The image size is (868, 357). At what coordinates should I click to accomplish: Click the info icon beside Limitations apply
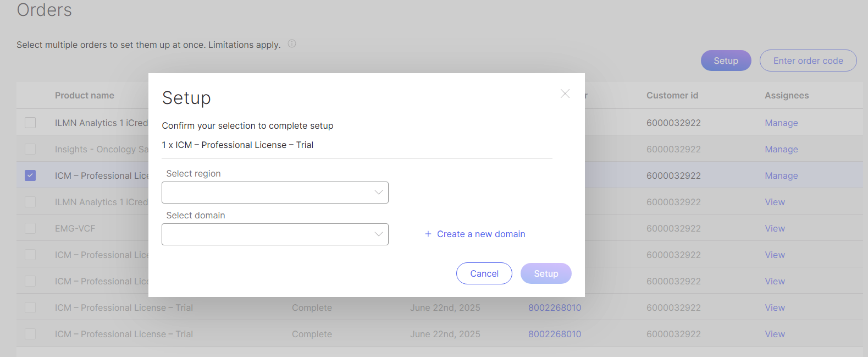(292, 44)
